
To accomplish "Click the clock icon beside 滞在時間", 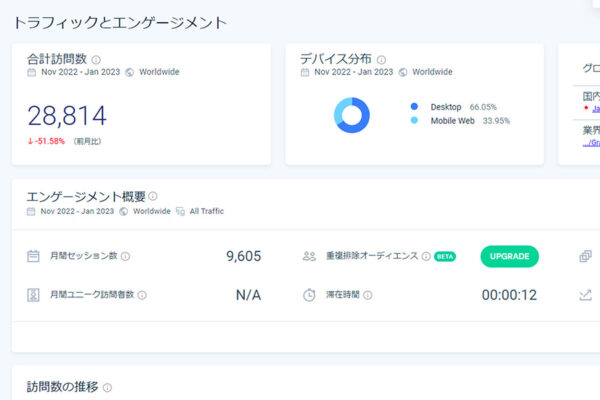I will point(309,295).
